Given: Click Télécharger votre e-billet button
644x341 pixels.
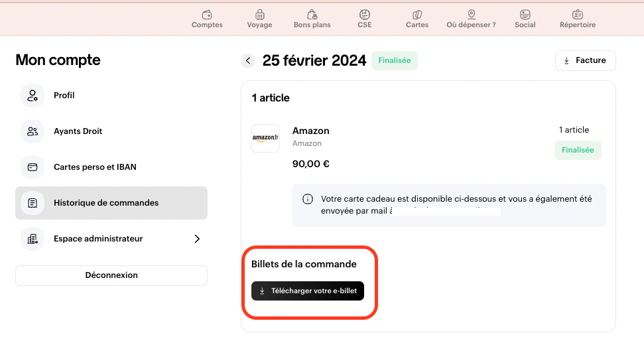Looking at the screenshot, I should 308,291.
